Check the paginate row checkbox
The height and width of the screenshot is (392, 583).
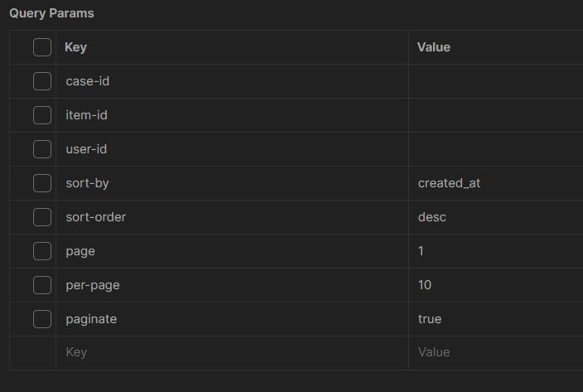pos(42,319)
